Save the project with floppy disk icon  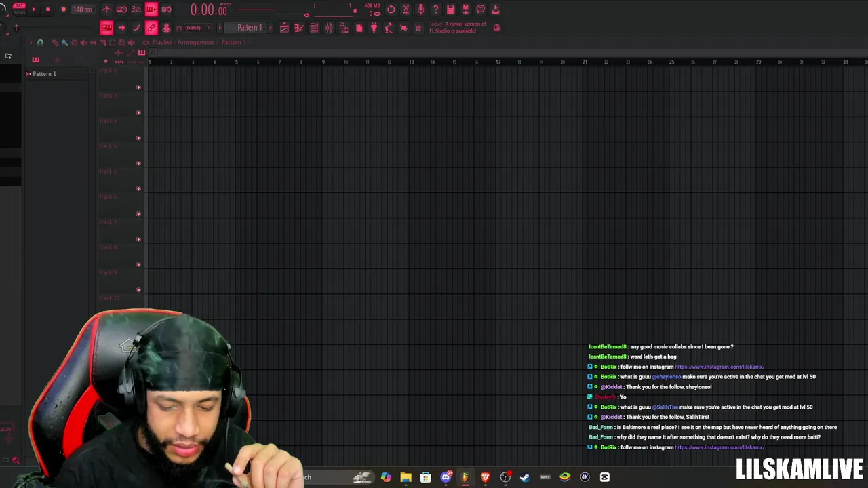point(450,9)
